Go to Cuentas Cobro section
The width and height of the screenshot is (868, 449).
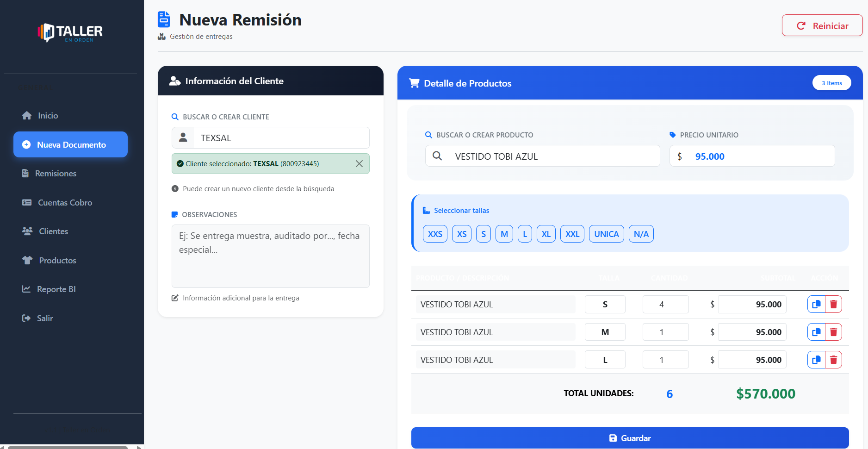click(65, 203)
